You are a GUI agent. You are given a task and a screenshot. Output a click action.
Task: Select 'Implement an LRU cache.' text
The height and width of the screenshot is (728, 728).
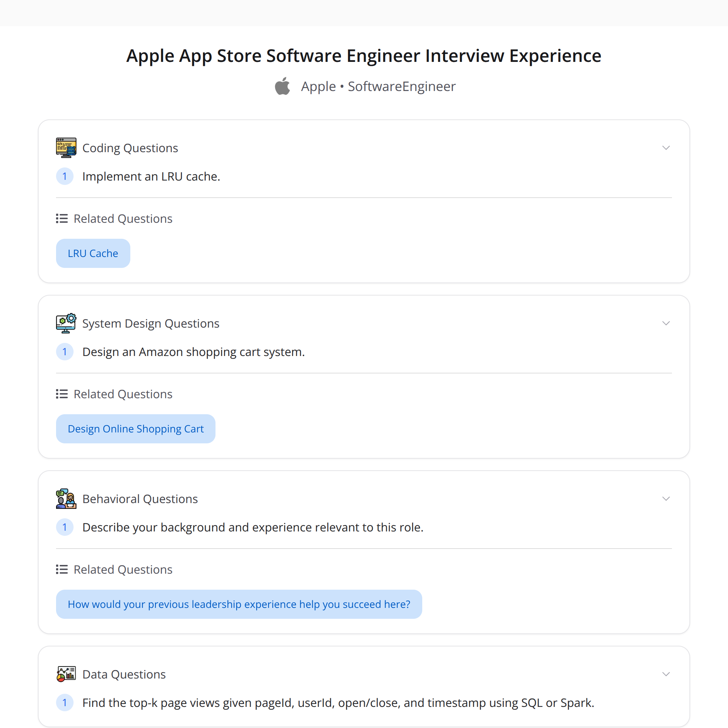coord(151,176)
